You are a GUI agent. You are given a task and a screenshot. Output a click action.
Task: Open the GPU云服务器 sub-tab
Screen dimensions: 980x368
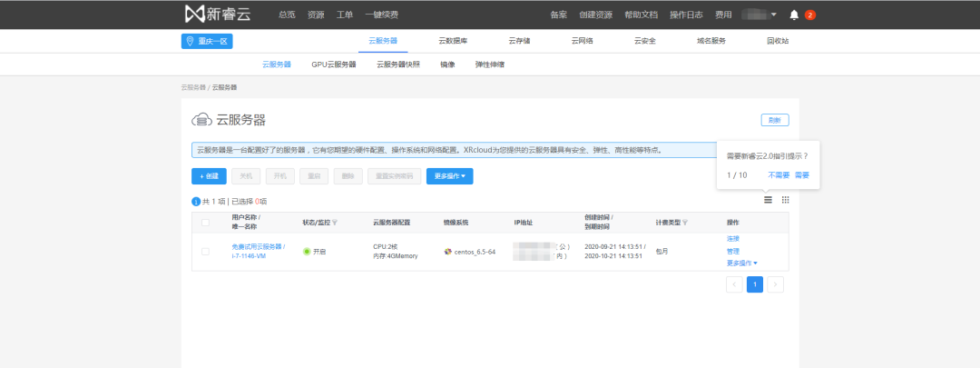coord(334,65)
